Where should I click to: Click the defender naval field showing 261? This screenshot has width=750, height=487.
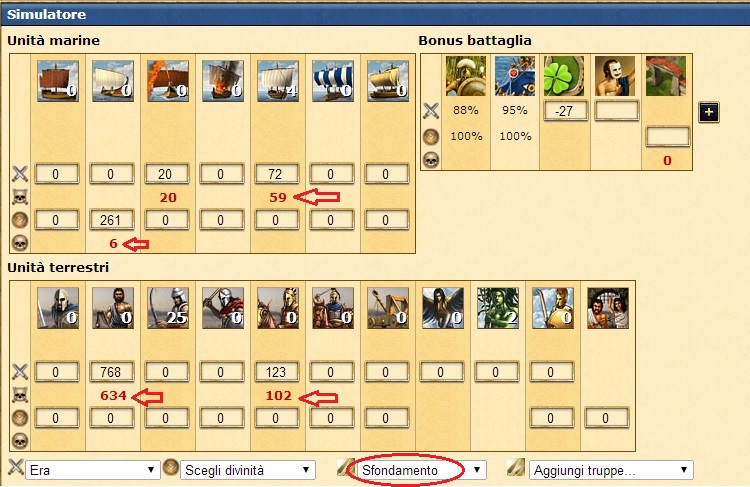(112, 220)
